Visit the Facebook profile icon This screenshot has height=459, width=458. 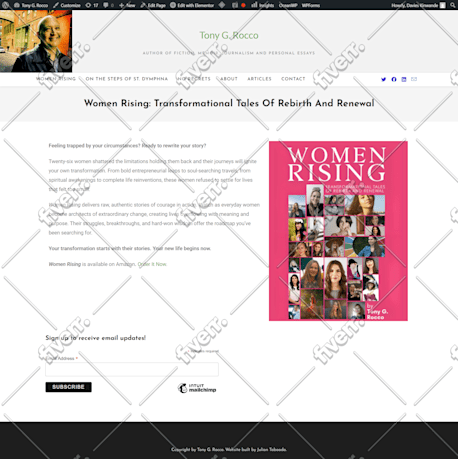[394, 79]
